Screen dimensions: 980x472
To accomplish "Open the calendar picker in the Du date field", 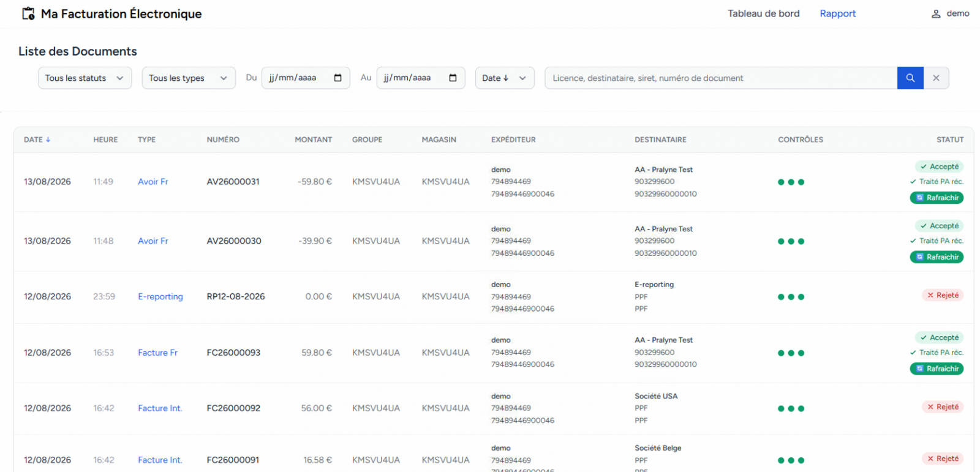I will 337,78.
